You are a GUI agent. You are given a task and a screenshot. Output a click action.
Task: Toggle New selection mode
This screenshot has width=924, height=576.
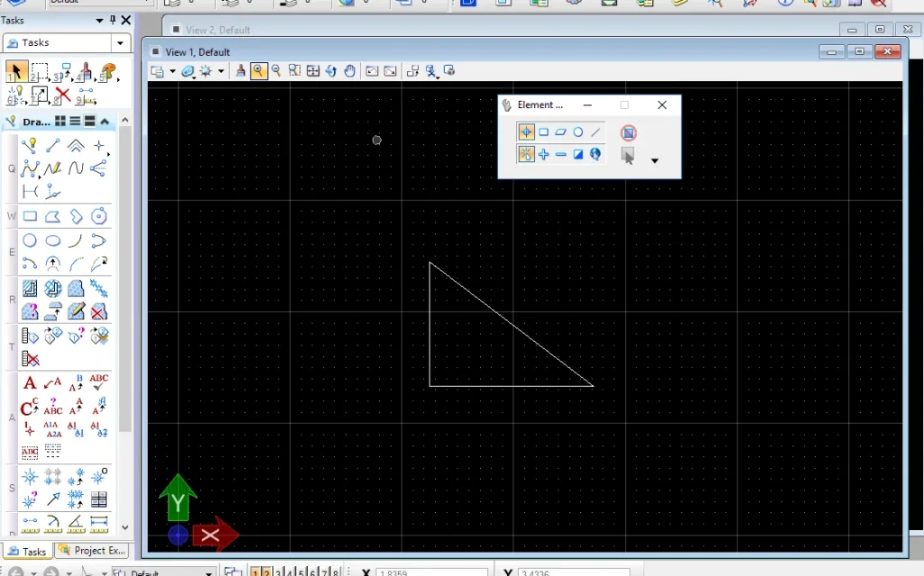tap(526, 154)
